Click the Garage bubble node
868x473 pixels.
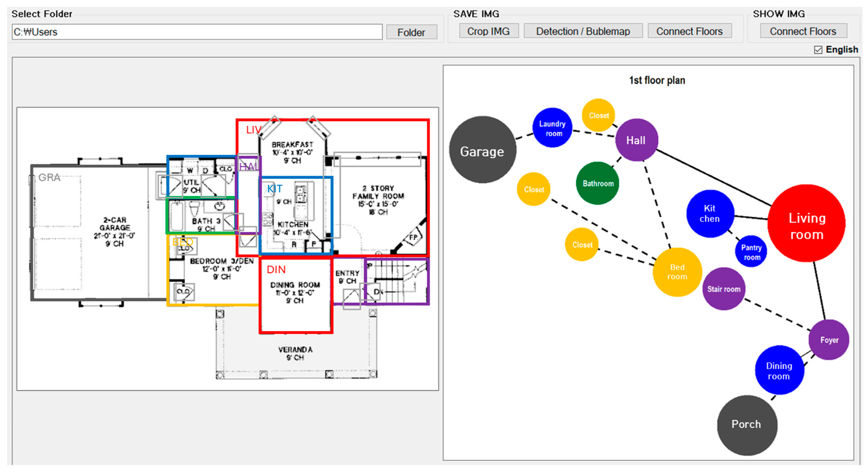click(482, 150)
